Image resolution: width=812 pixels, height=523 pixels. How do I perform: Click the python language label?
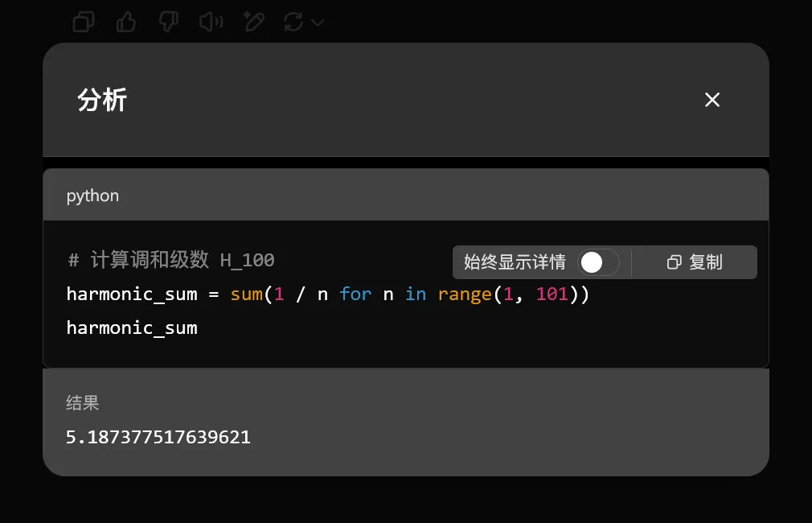(92, 196)
